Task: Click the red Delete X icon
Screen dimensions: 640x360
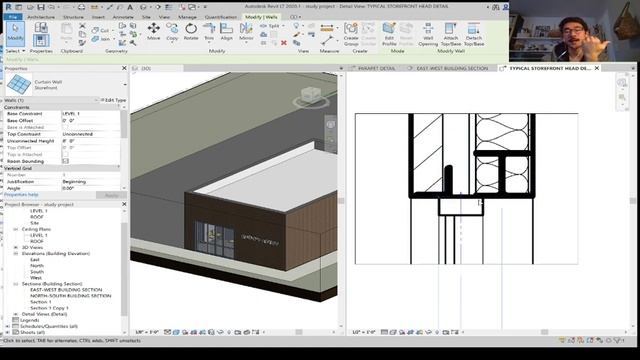Action: pyautogui.click(x=284, y=42)
